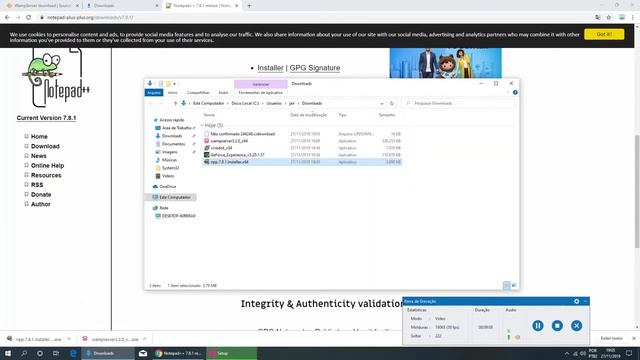The width and height of the screenshot is (640, 360).
Task: Switch Explorer to large icons view
Action: point(514,285)
